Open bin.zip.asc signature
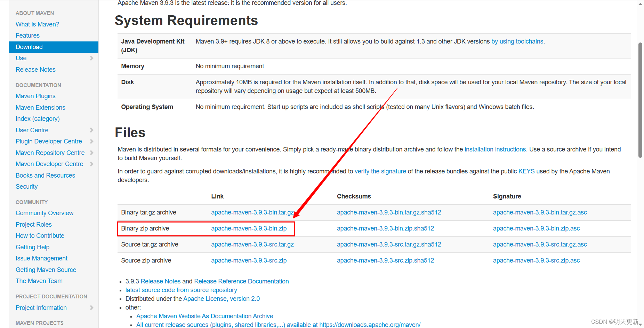The width and height of the screenshot is (644, 328). [537, 228]
